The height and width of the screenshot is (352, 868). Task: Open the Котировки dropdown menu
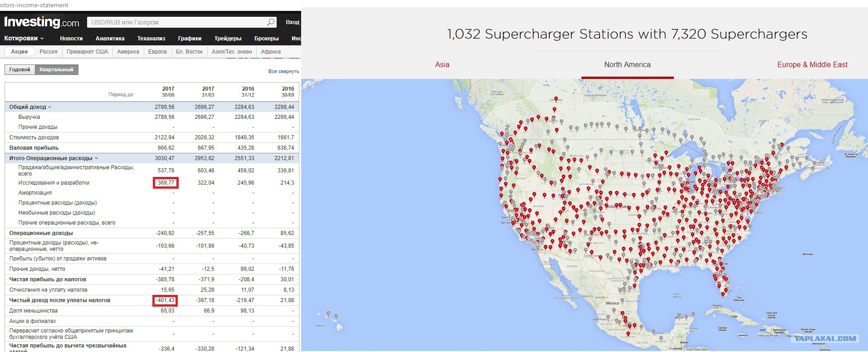pyautogui.click(x=24, y=39)
